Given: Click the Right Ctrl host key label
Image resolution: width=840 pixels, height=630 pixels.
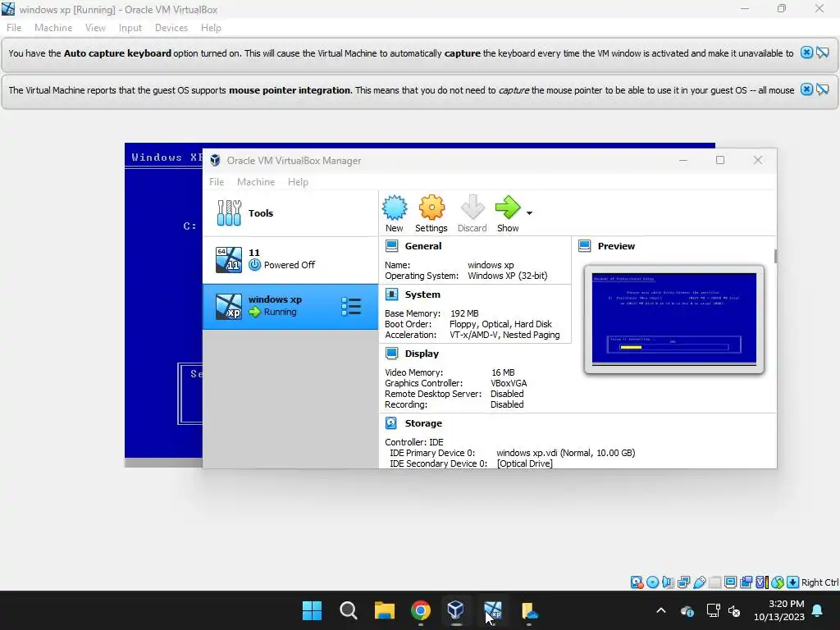Looking at the screenshot, I should pyautogui.click(x=820, y=582).
